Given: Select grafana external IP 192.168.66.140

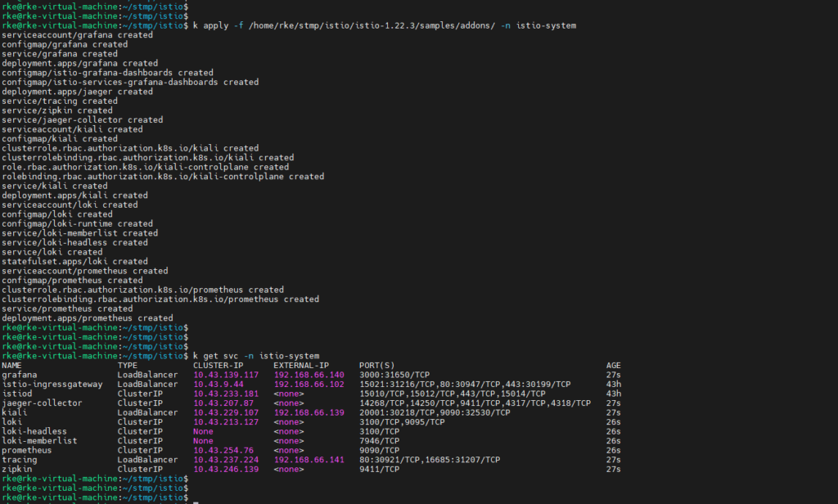Looking at the screenshot, I should [x=309, y=376].
